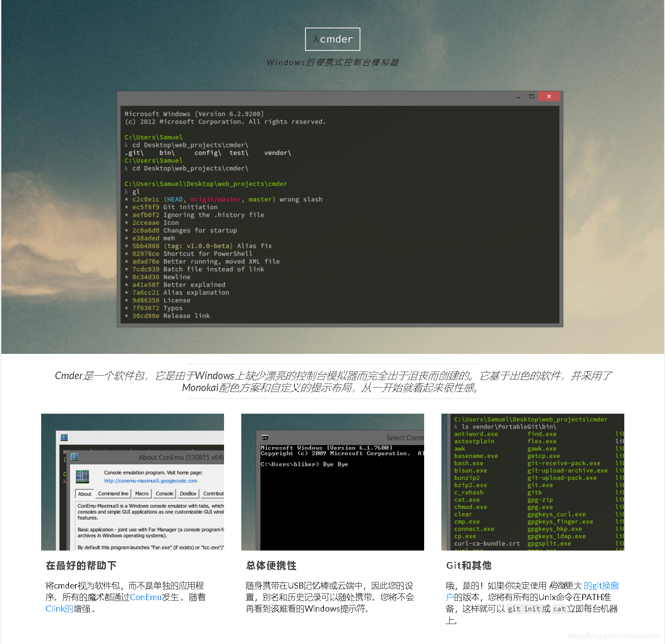
Task: Click the 'Git和其他' heading
Action: (x=469, y=566)
